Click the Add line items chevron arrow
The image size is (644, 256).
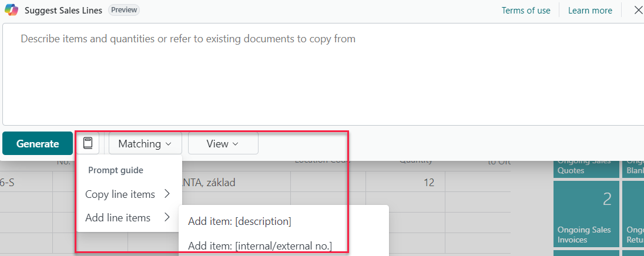coord(167,217)
